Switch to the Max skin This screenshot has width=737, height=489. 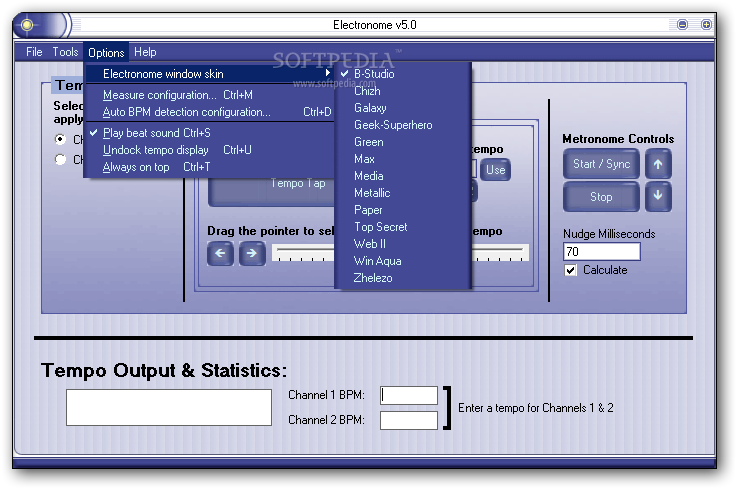403,159
